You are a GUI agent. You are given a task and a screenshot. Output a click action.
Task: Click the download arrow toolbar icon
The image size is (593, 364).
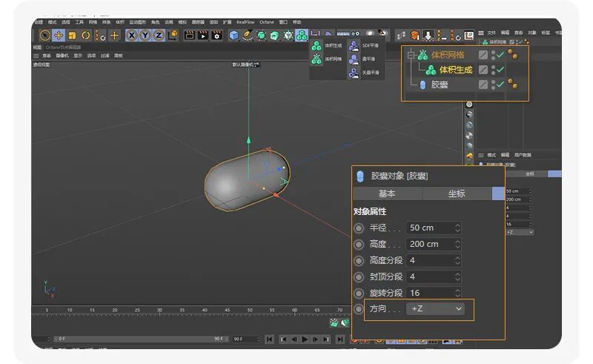[x=428, y=36]
